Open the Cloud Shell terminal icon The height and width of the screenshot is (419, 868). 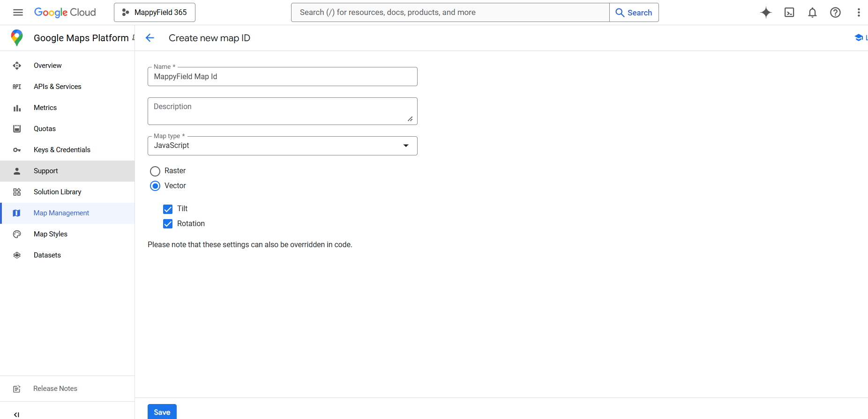tap(789, 12)
